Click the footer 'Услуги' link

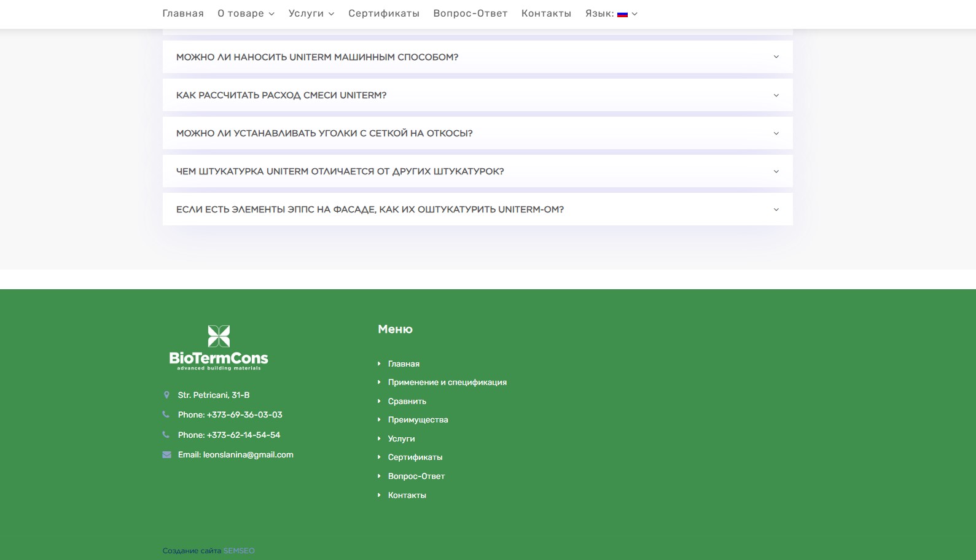402,438
